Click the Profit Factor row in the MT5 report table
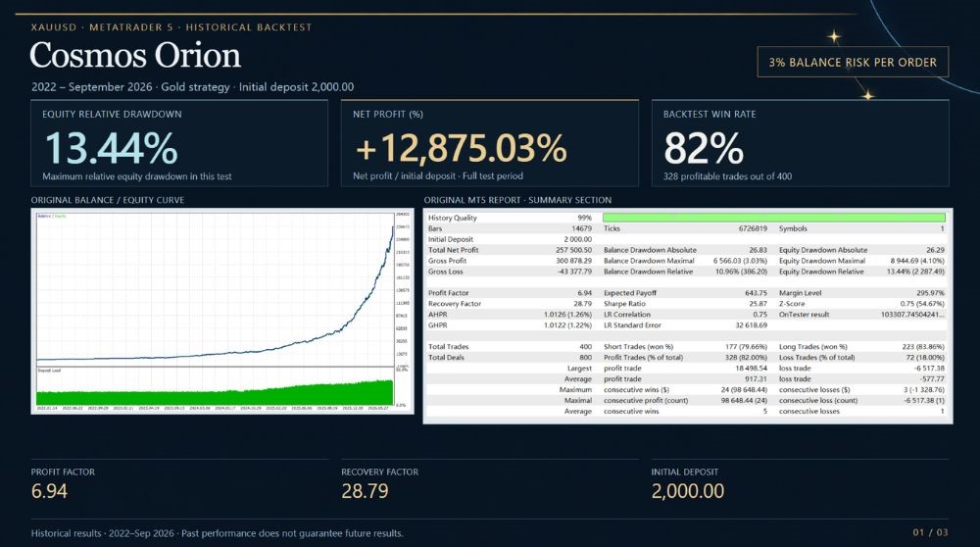The height and width of the screenshot is (547, 980). (x=510, y=292)
